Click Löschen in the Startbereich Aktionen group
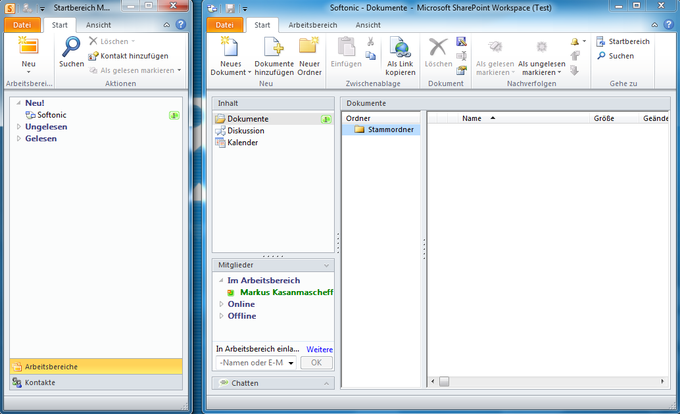Viewport: 680px width, 414px height. pyautogui.click(x=112, y=41)
